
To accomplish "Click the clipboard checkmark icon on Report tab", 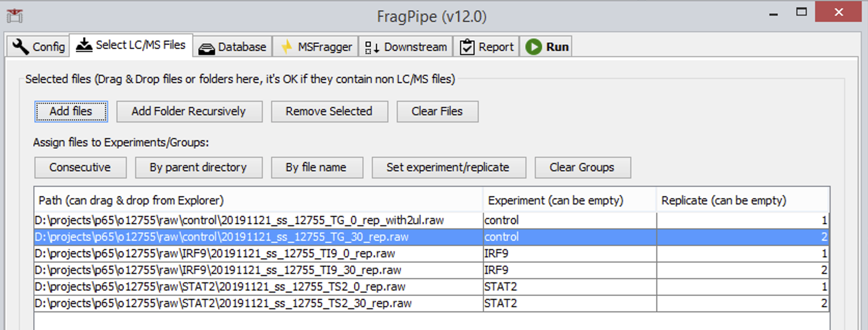I will tap(467, 46).
